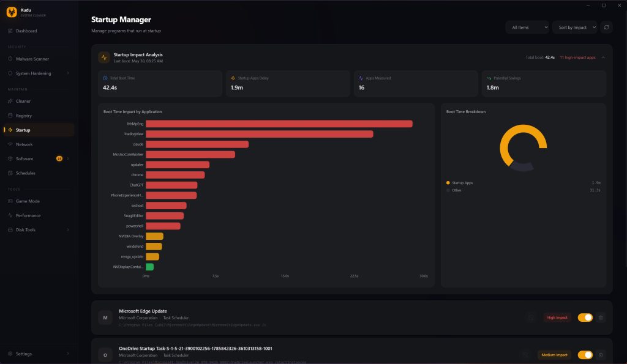The image size is (627, 364).
Task: Delete the OneDrive Startup Task entry
Action: pos(600,355)
